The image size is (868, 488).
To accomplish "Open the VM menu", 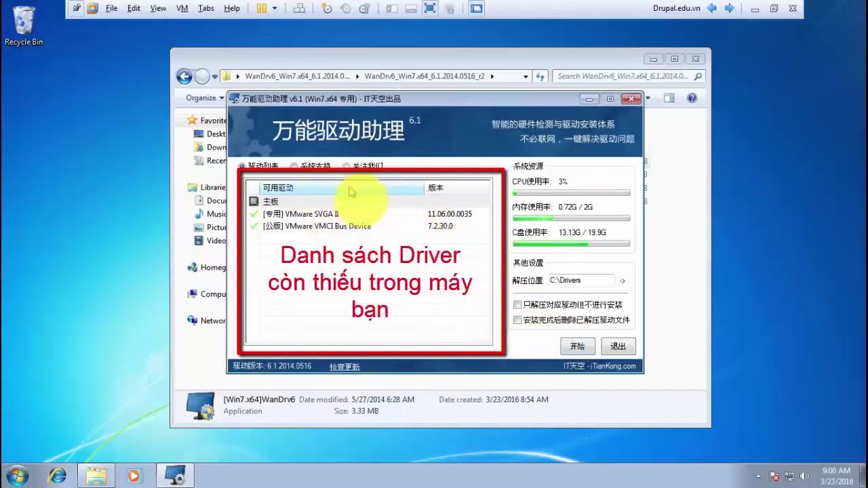I will [182, 8].
